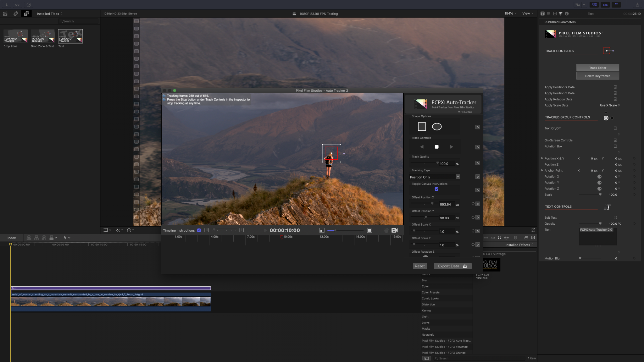
Task: Open the View menu in the viewer
Action: [x=527, y=14]
